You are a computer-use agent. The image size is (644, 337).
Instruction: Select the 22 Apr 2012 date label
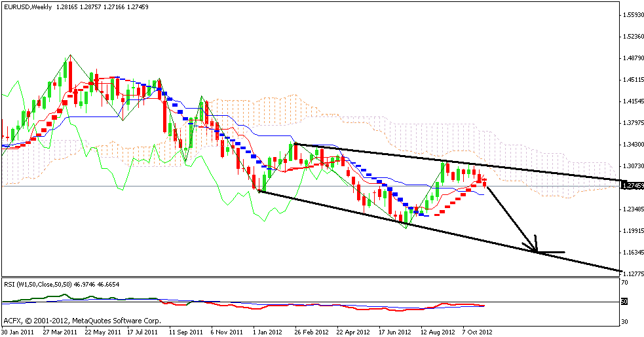(353, 332)
